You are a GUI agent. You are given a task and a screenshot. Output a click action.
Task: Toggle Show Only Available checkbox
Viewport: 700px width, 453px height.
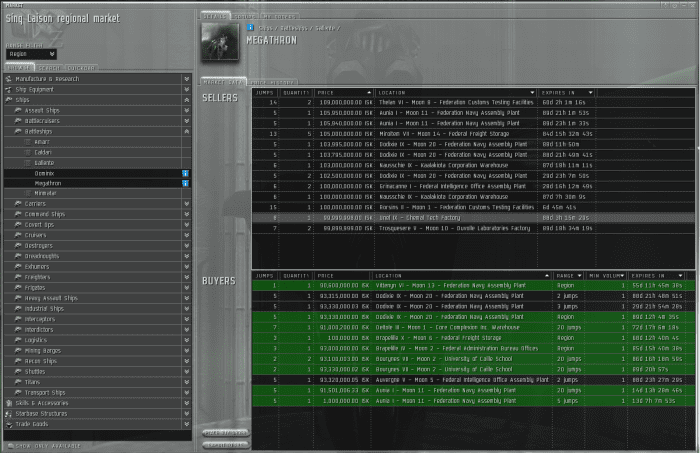9,445
